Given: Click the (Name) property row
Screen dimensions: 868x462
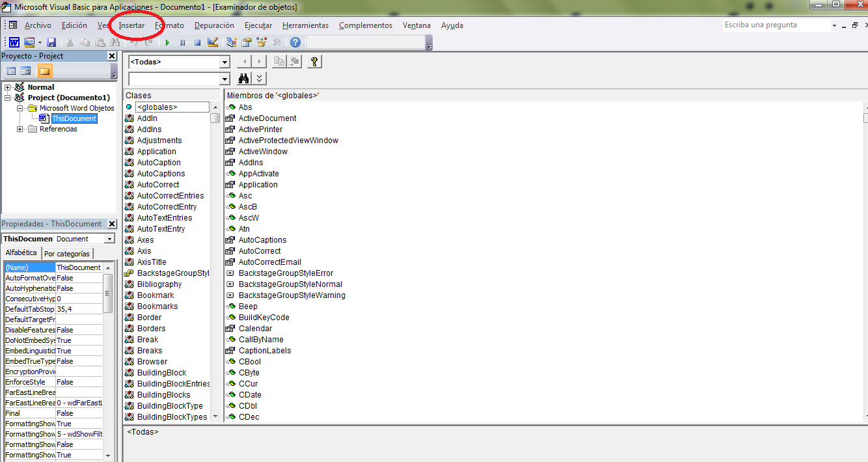Looking at the screenshot, I should click(53, 267).
